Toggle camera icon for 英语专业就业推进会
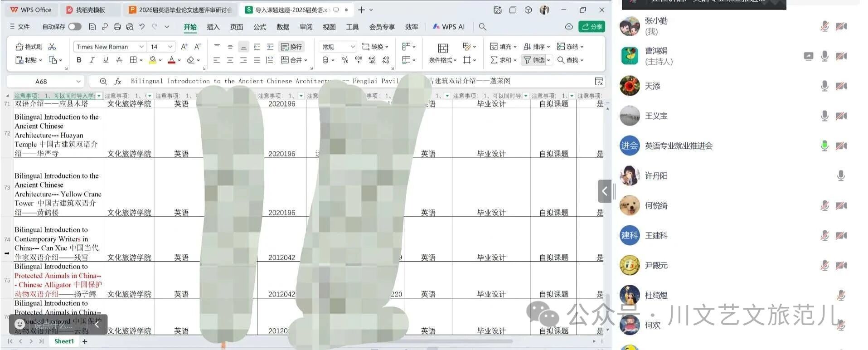Image resolution: width=868 pixels, height=350 pixels. [x=841, y=146]
